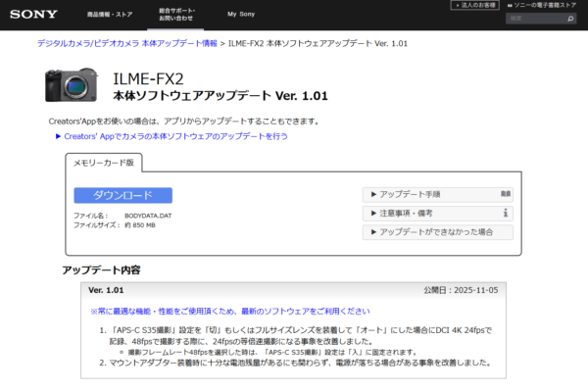The width and height of the screenshot is (588, 390).
Task: Click the search magnifier icon
Action: [570, 19]
